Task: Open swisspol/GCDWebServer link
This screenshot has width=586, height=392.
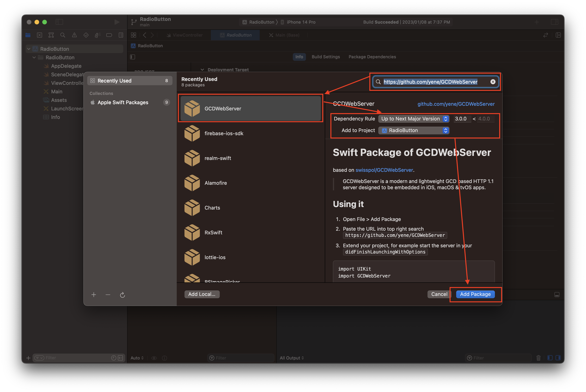Action: (384, 170)
